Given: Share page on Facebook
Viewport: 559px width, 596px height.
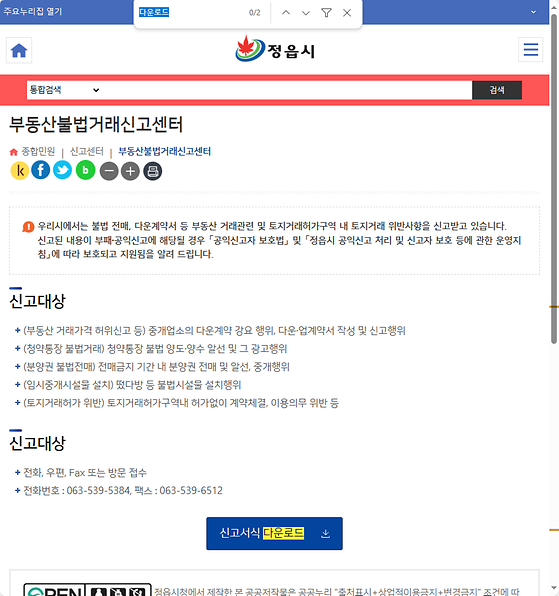Looking at the screenshot, I should (41, 170).
